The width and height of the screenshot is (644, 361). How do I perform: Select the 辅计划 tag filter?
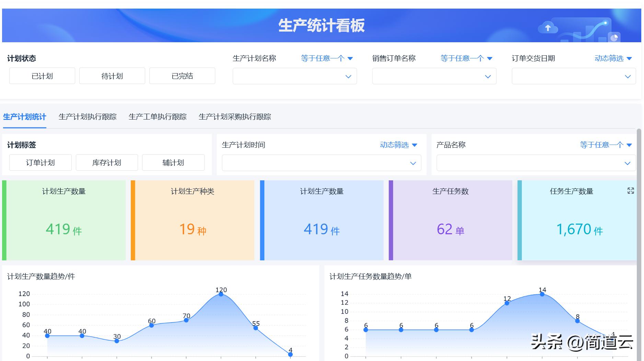173,162
